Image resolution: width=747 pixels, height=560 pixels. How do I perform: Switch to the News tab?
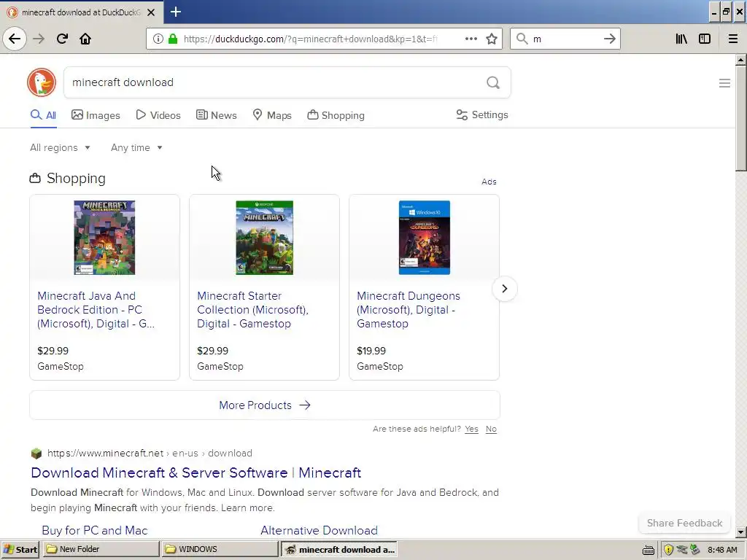click(x=216, y=115)
